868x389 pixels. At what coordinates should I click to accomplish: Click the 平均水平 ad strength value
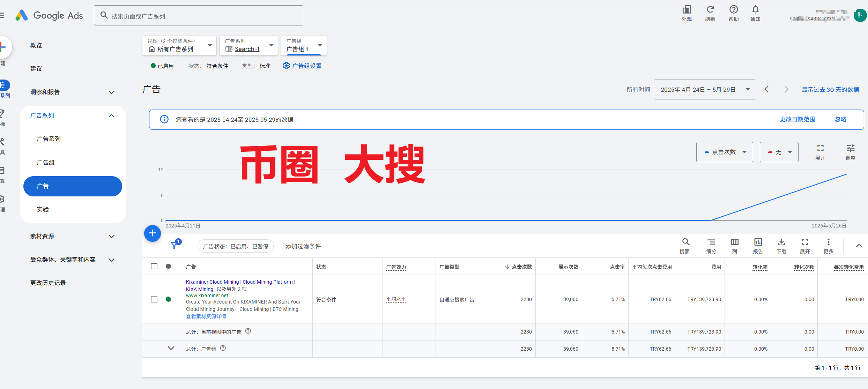[396, 299]
